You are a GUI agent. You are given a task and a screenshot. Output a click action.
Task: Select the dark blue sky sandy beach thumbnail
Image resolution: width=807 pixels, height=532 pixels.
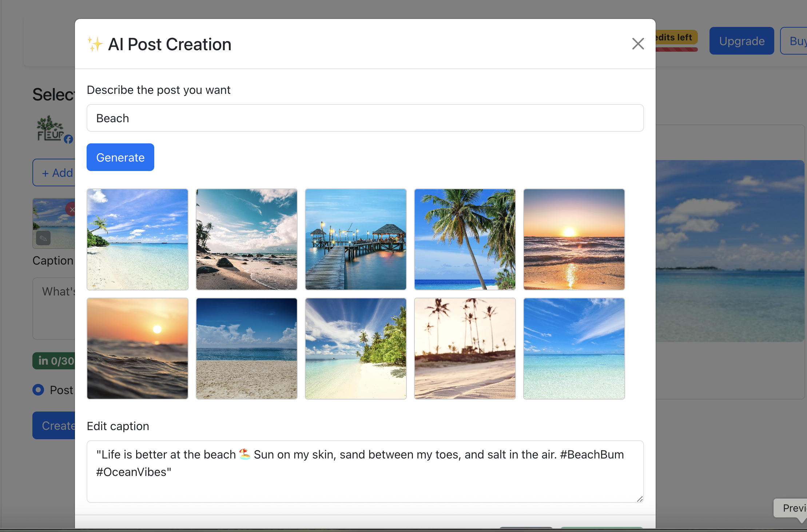coord(247,349)
